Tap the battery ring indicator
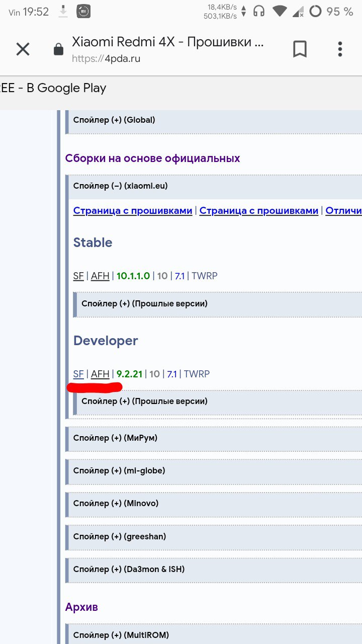The height and width of the screenshot is (644, 362). pos(315,11)
